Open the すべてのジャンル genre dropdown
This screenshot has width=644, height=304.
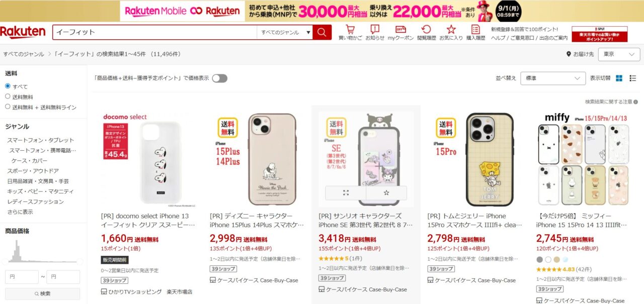pos(285,32)
